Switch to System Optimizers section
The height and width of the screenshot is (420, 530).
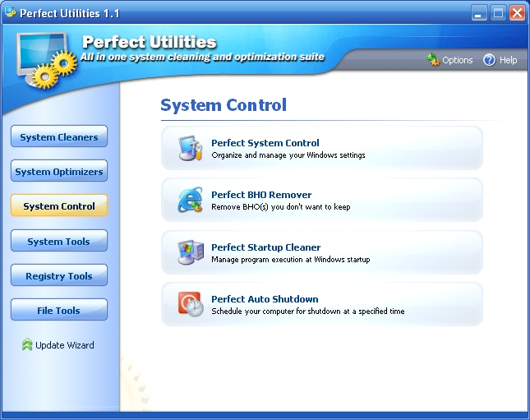(59, 171)
